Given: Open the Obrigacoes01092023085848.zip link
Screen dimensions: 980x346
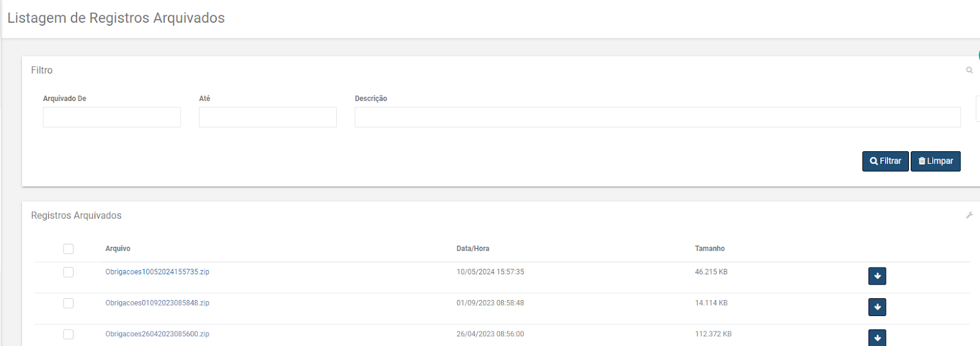Looking at the screenshot, I should click(x=157, y=303).
